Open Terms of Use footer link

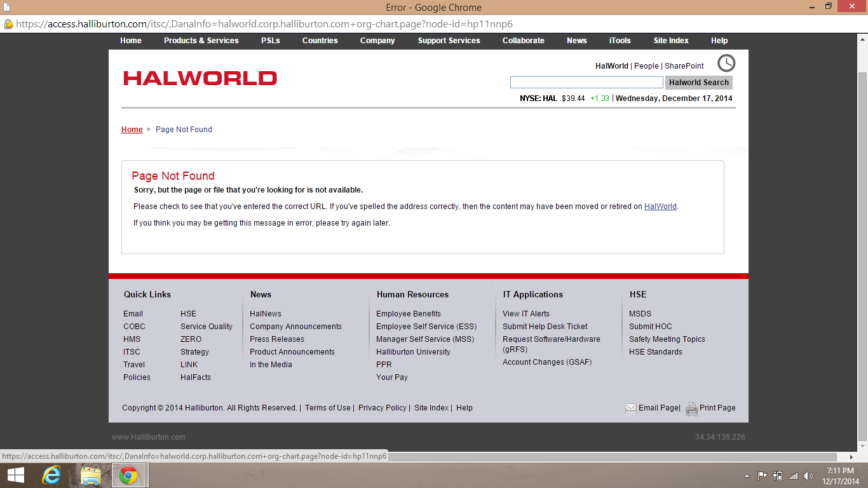328,408
